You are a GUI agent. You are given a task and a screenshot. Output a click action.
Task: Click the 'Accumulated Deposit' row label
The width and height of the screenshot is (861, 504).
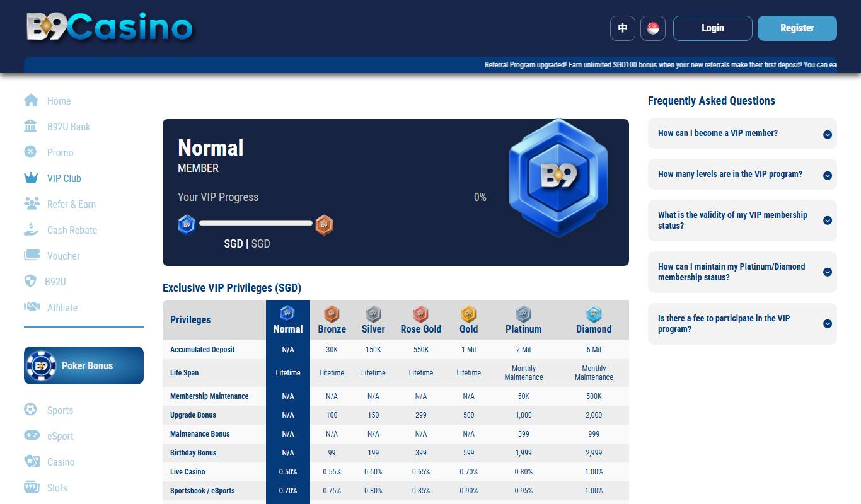(x=202, y=350)
